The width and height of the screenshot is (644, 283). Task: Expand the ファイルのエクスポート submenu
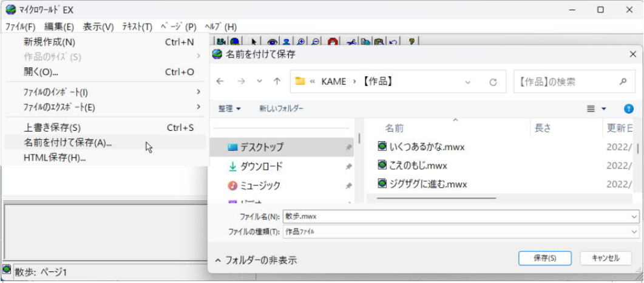198,107
